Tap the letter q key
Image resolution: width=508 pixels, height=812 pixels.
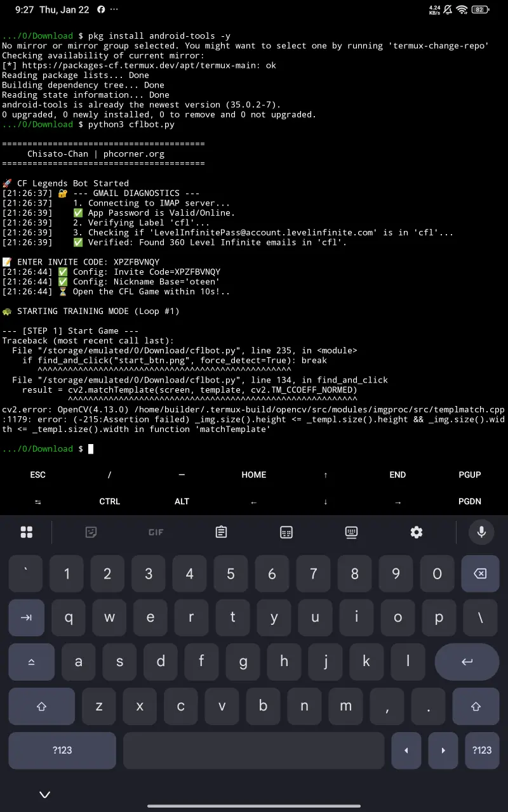69,617
